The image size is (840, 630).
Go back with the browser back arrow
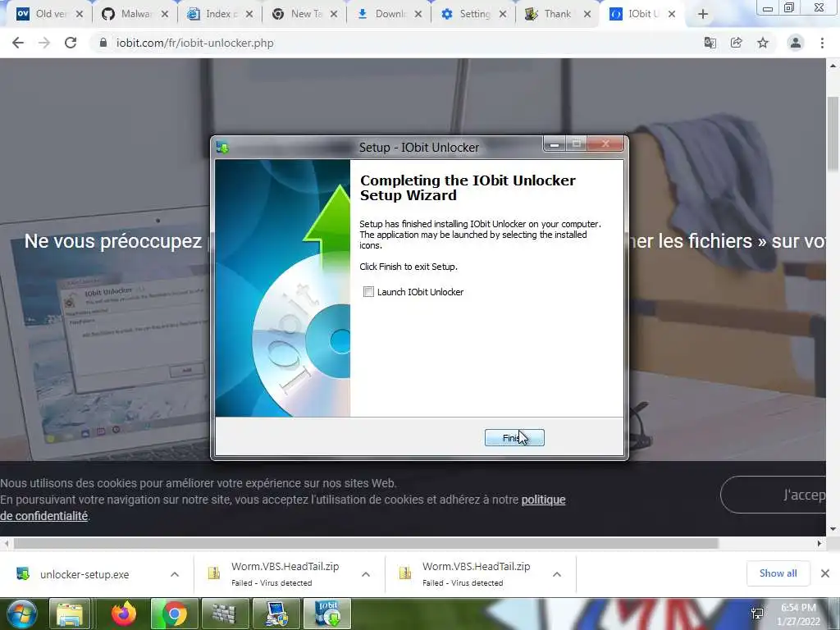point(18,43)
